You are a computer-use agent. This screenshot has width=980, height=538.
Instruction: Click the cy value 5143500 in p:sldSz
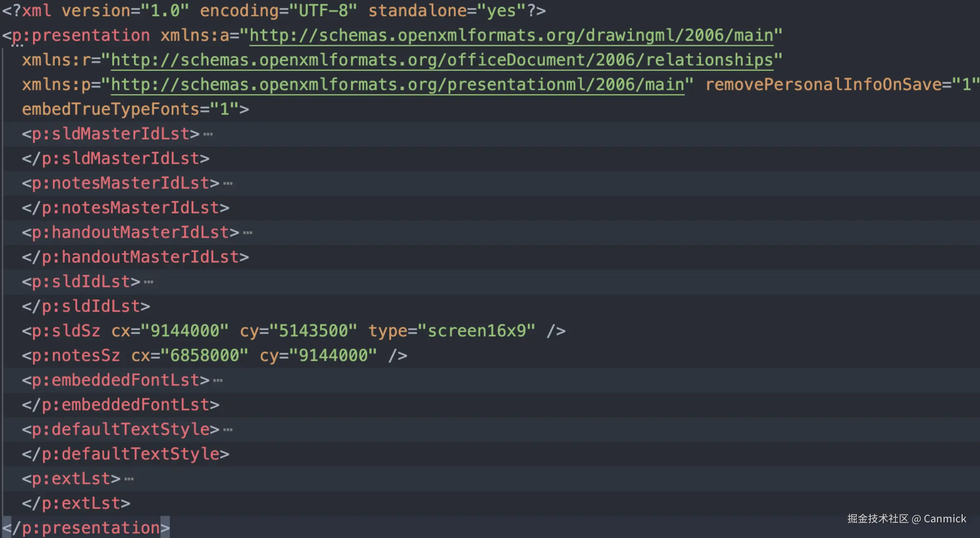pos(313,331)
